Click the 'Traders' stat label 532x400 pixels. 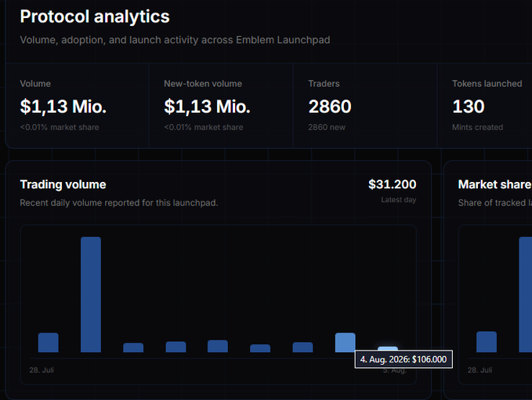coord(324,84)
